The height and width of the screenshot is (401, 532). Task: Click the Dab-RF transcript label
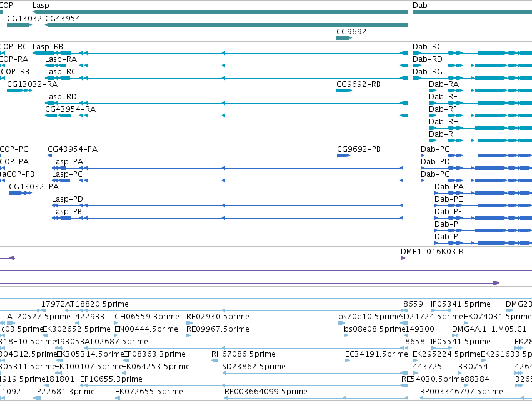(x=443, y=109)
